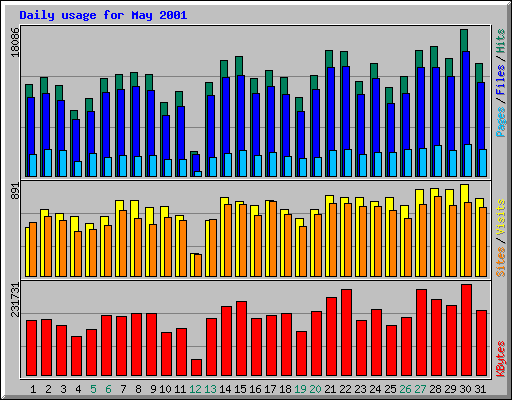Click the cyan pages bar for day 1
The image size is (512, 400).
[33, 165]
